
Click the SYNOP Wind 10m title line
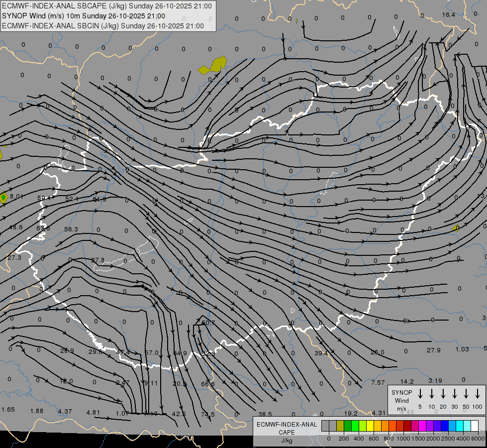83,16
